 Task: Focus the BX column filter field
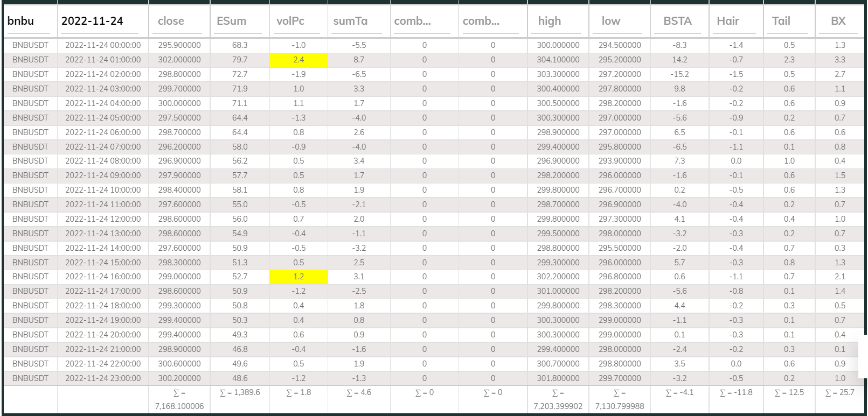839,22
